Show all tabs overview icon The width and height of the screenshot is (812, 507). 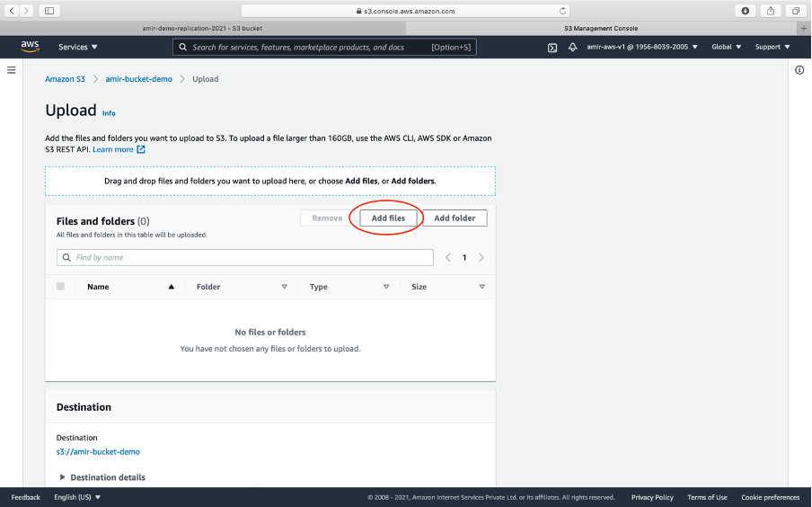(x=796, y=11)
